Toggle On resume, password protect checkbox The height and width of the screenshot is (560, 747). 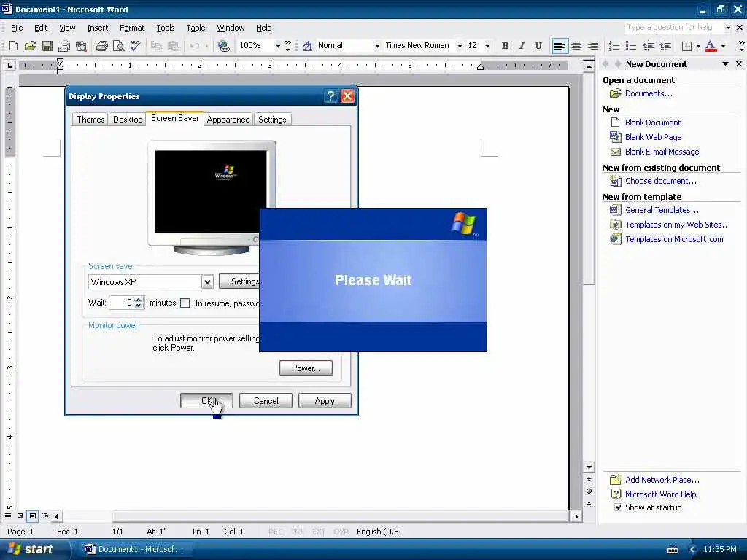pyautogui.click(x=185, y=303)
